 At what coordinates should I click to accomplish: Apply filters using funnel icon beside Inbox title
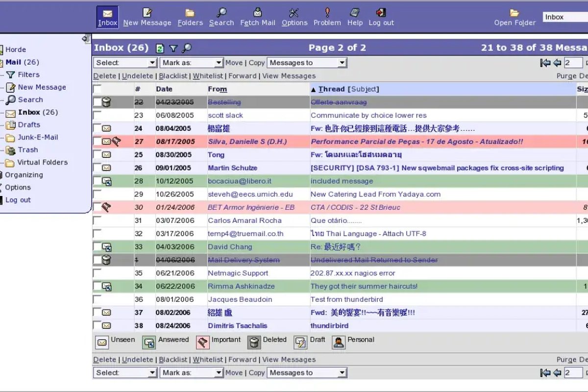tap(173, 48)
